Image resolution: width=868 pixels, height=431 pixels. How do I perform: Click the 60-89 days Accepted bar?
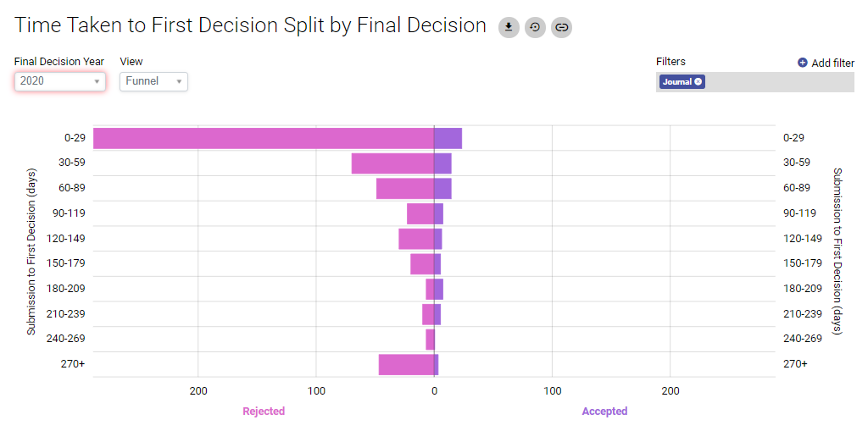[442, 188]
